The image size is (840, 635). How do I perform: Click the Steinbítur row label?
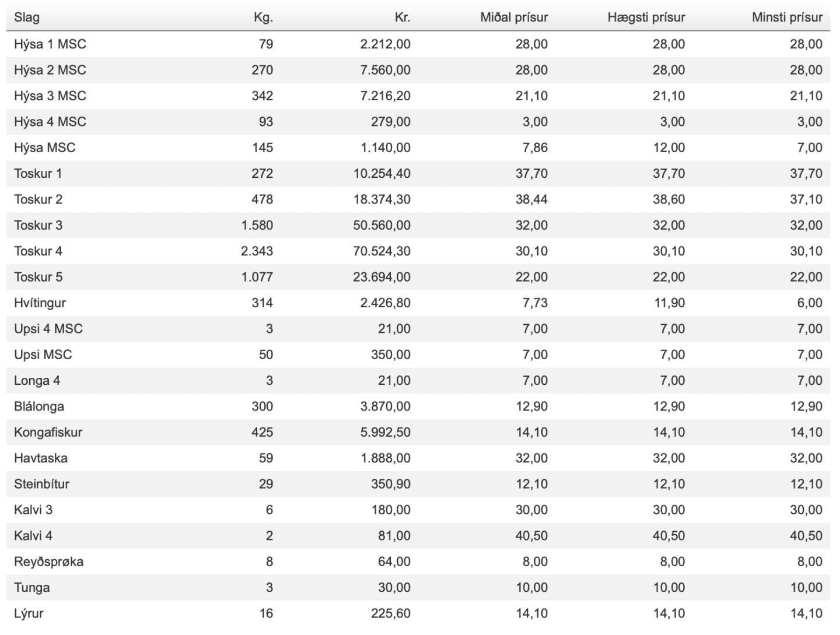(41, 484)
